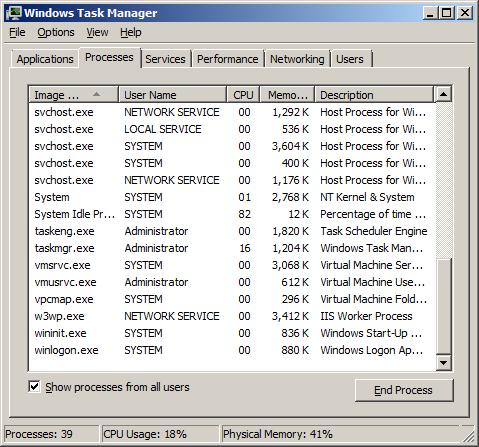Click the 2,768 K memory value
Viewport: 479px width, 447px height.
pos(290,197)
